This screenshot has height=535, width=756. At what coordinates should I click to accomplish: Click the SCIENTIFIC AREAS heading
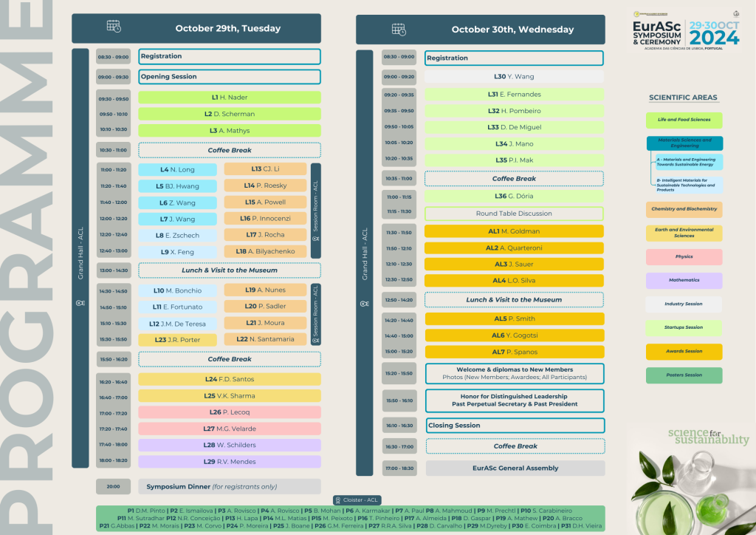683,98
